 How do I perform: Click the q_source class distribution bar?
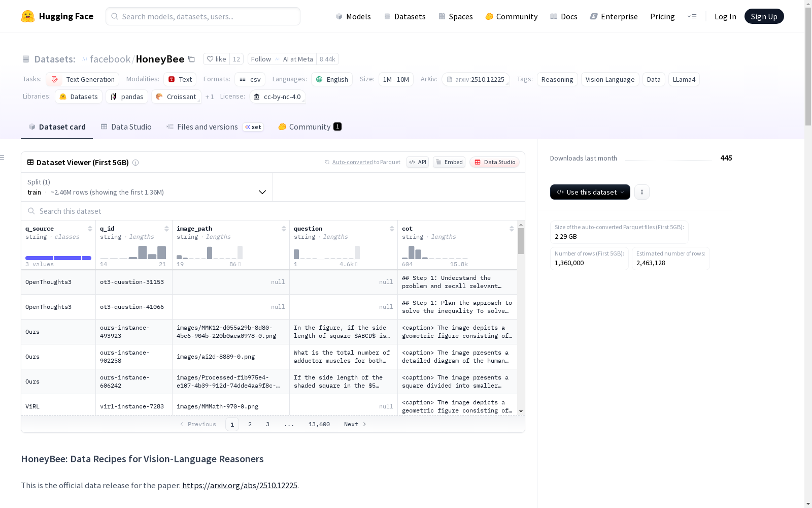pos(58,258)
